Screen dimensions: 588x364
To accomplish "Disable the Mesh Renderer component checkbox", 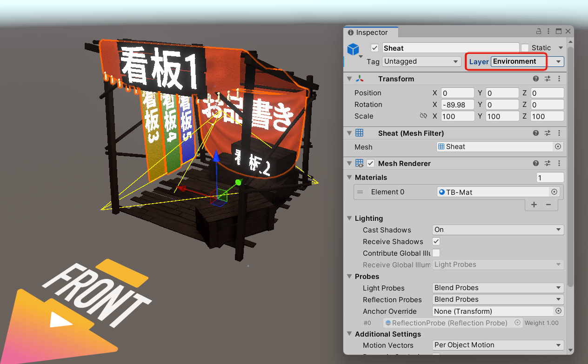I will tap(371, 163).
